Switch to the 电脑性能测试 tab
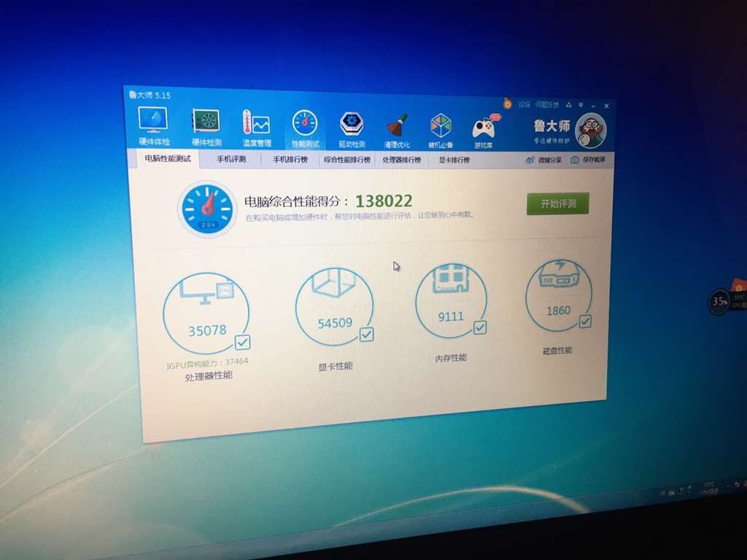Screen dimensions: 747x560 coord(168,158)
